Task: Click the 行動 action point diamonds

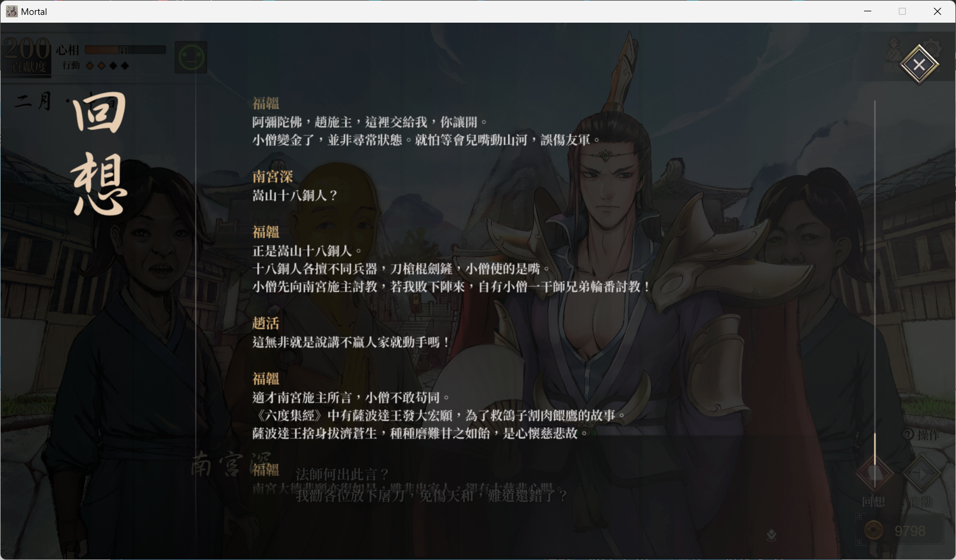Action: (x=107, y=66)
